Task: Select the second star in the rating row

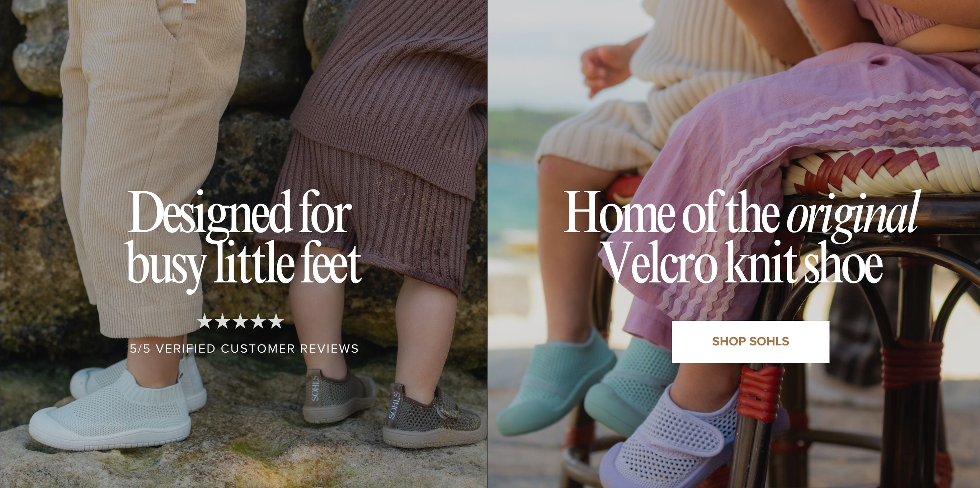Action: (x=222, y=321)
